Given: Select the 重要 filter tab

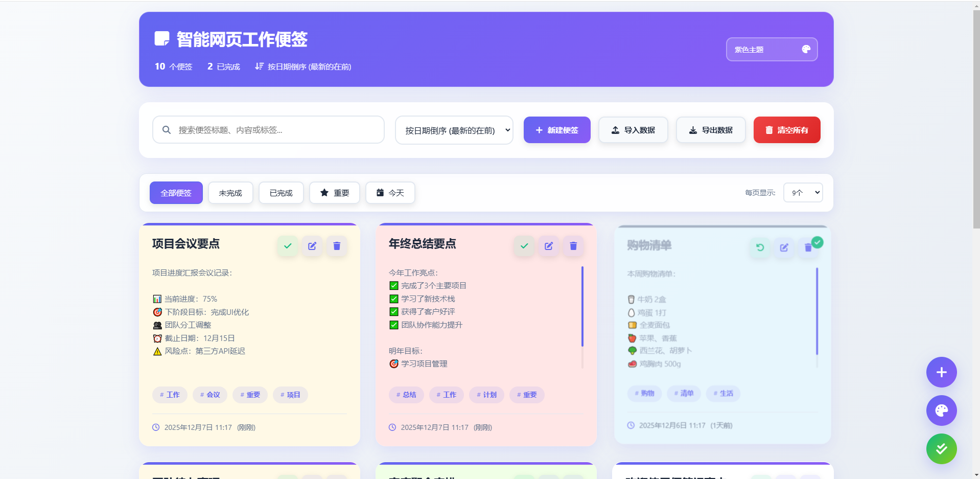Looking at the screenshot, I should (334, 193).
